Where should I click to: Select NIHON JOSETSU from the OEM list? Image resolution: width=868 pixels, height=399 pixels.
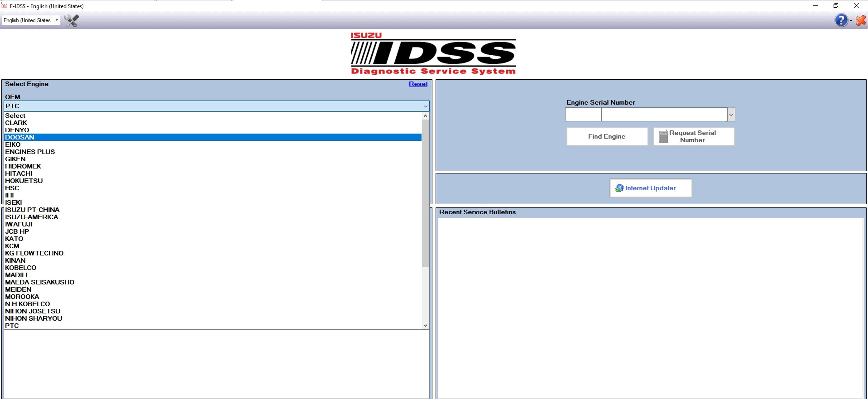[x=213, y=311]
